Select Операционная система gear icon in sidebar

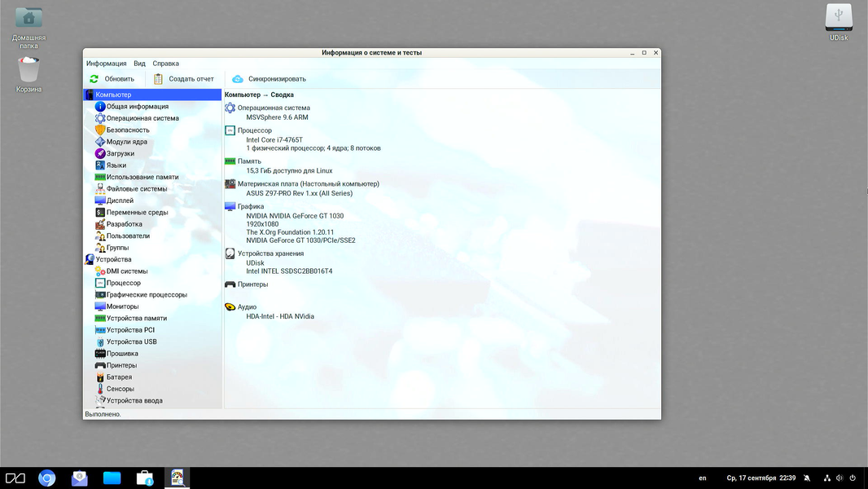[x=100, y=118]
